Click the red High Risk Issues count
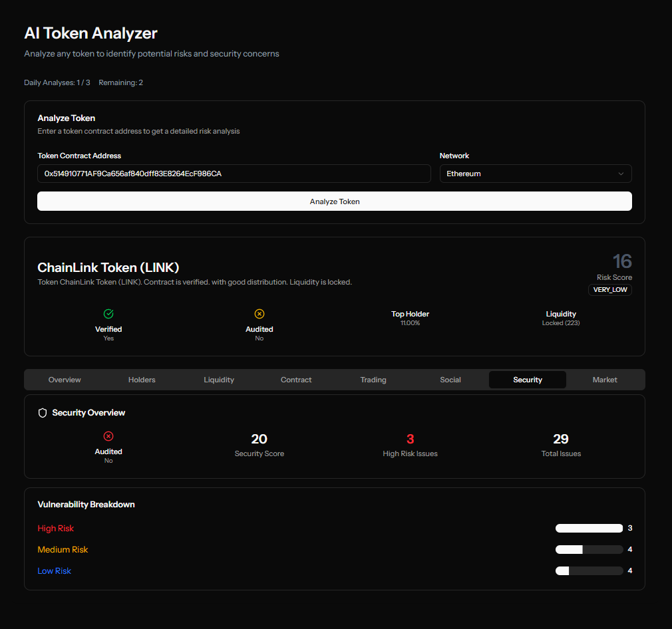 coord(410,439)
